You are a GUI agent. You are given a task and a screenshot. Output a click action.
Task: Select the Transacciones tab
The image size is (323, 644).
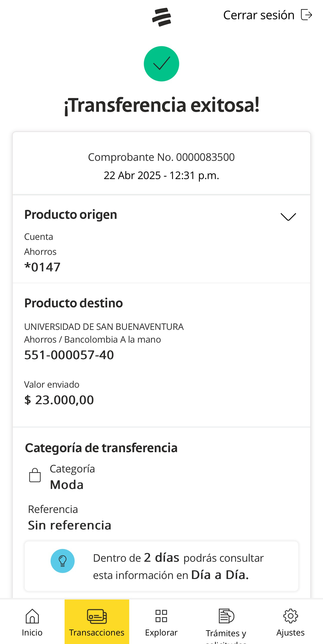pyautogui.click(x=97, y=621)
